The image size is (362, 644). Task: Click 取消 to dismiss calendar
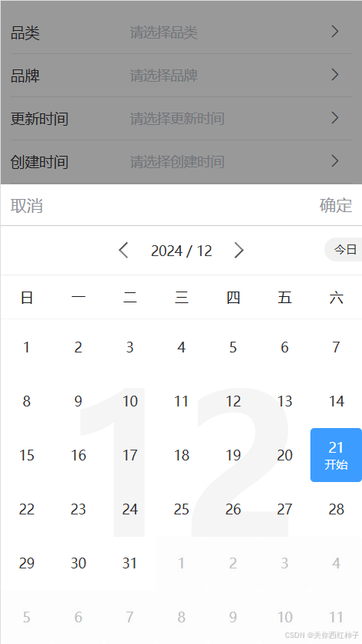27,205
